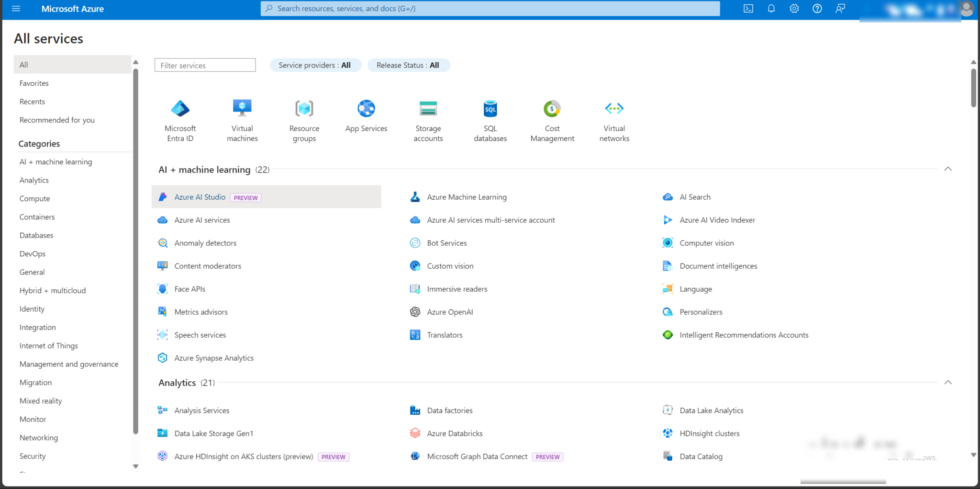Click the Filter services input box
Image resolution: width=980 pixels, height=489 pixels.
[205, 65]
